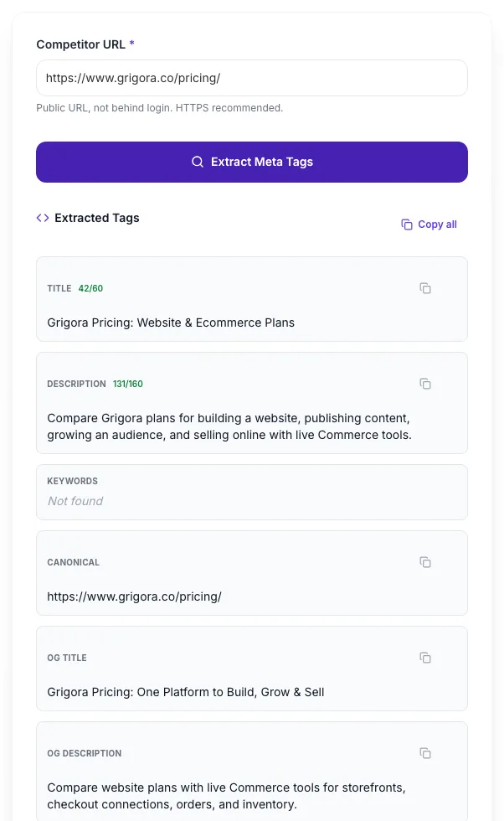The height and width of the screenshot is (821, 504).
Task: Click the Competitor URL label
Action: tap(80, 44)
